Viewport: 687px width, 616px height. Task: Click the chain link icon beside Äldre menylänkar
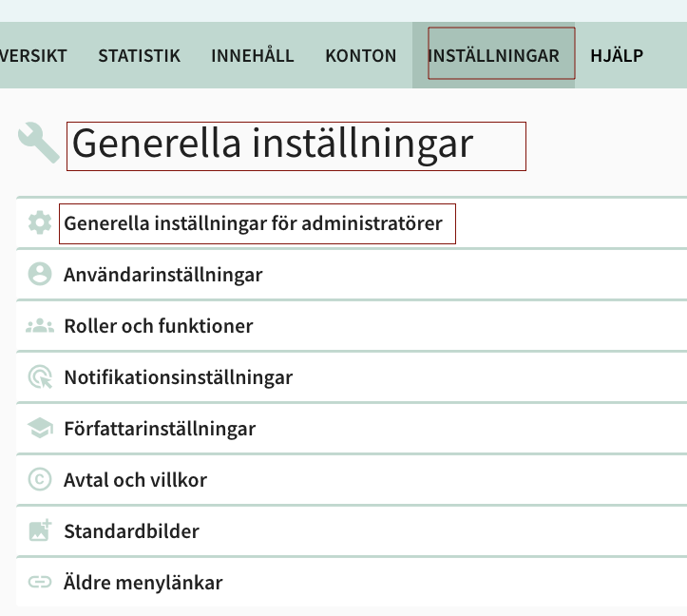[39, 583]
